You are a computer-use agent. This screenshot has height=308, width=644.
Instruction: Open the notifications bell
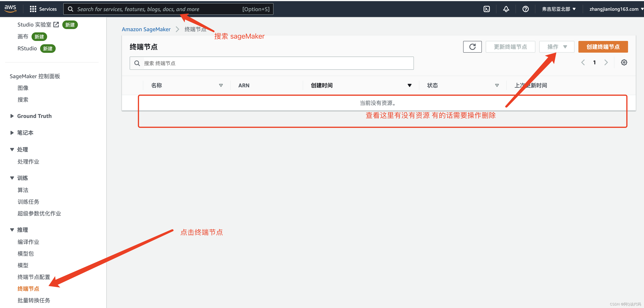pyautogui.click(x=506, y=9)
